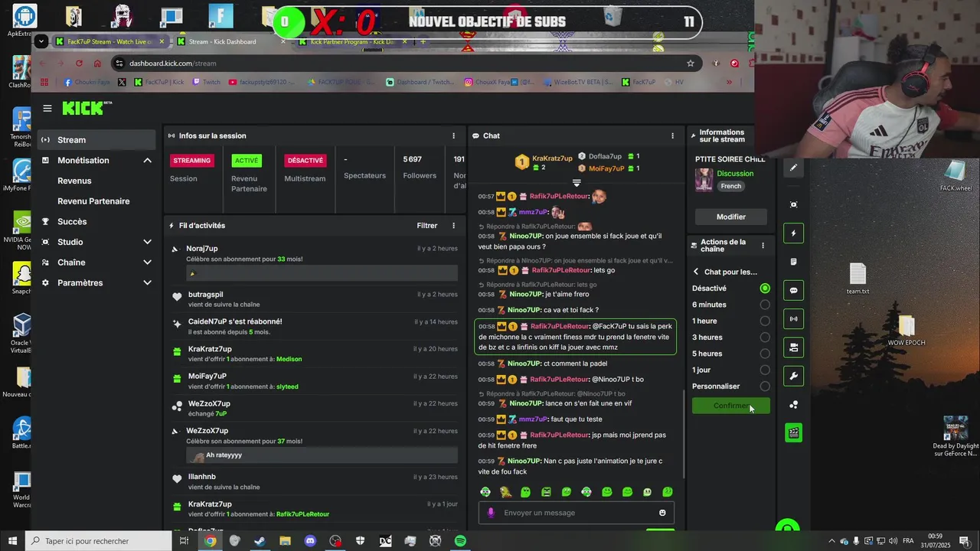Image resolution: width=980 pixels, height=551 pixels.
Task: Open the hamburger menu beside Kick logo
Action: point(47,109)
